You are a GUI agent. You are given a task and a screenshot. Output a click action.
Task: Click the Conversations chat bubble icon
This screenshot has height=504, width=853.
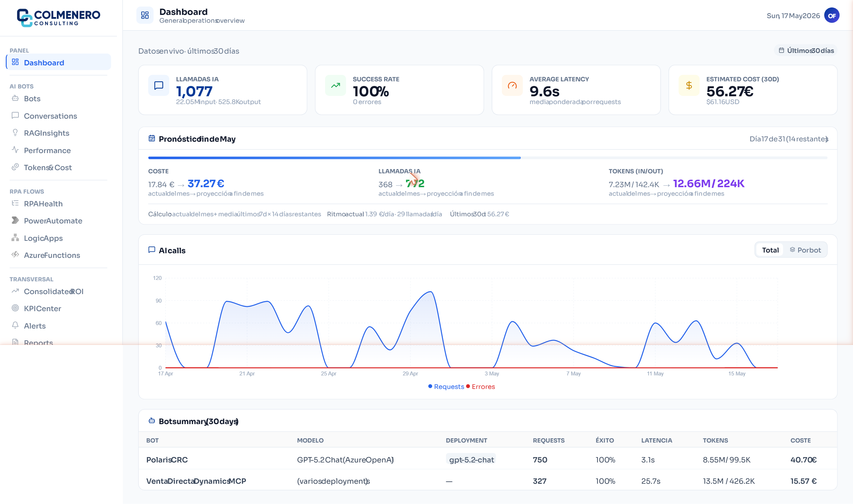point(15,115)
